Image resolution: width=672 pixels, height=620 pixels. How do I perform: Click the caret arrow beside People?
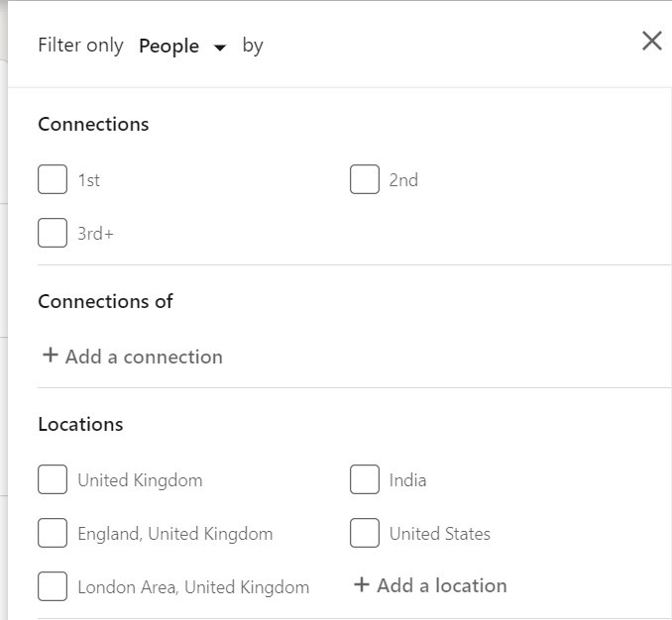click(x=220, y=48)
